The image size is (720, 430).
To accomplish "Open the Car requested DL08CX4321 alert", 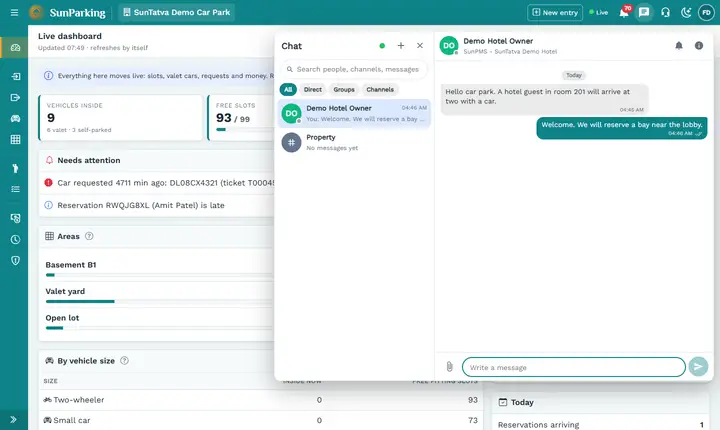I will [159, 183].
